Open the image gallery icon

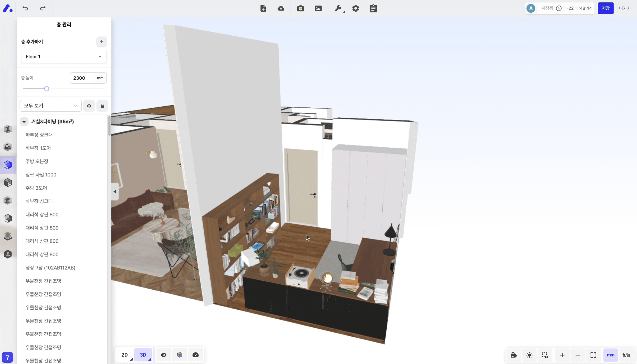point(318,8)
